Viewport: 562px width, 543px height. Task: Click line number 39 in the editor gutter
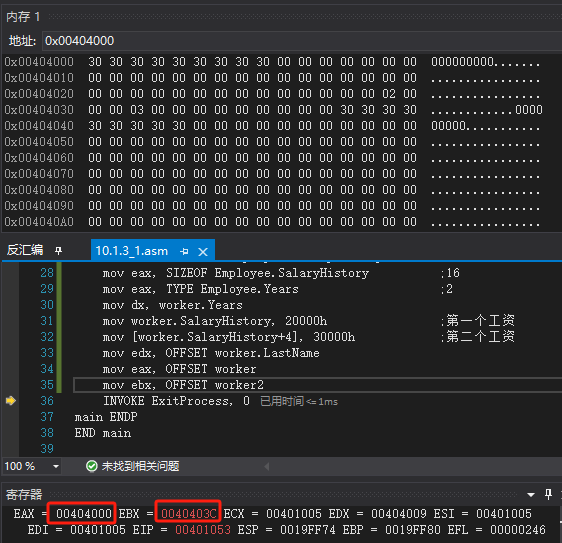pyautogui.click(x=47, y=449)
